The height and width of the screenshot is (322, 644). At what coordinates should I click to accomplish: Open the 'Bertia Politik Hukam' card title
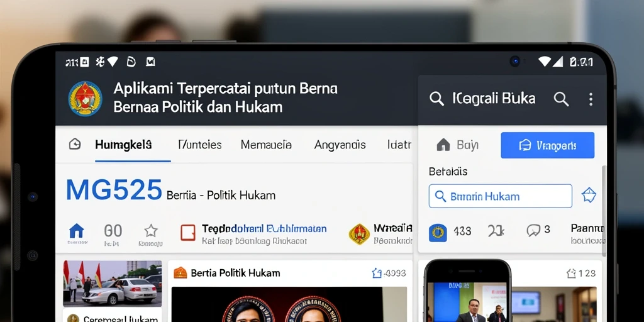tap(235, 273)
